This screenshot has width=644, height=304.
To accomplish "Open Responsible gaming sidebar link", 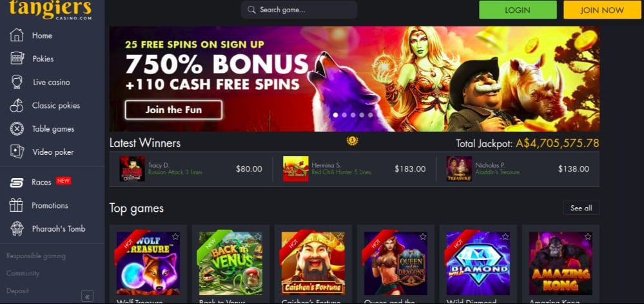I will [35, 256].
